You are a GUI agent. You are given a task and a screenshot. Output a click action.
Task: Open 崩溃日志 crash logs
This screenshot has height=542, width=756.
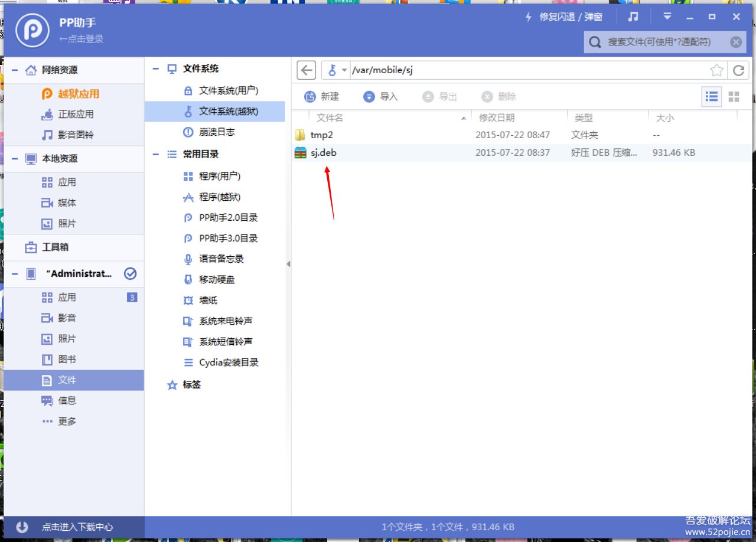[216, 132]
